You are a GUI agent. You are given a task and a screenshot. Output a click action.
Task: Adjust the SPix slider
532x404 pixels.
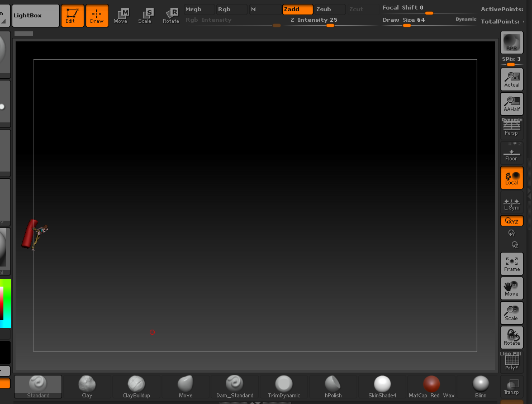(x=512, y=61)
